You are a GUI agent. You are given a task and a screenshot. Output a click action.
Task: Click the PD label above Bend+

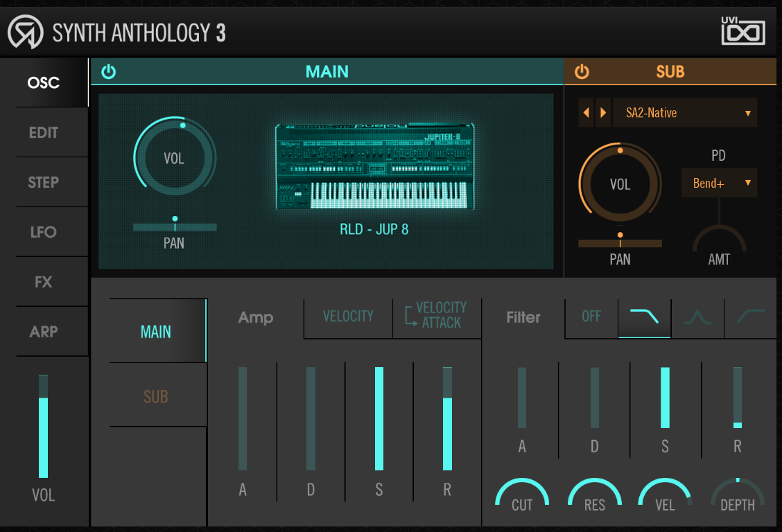[719, 155]
